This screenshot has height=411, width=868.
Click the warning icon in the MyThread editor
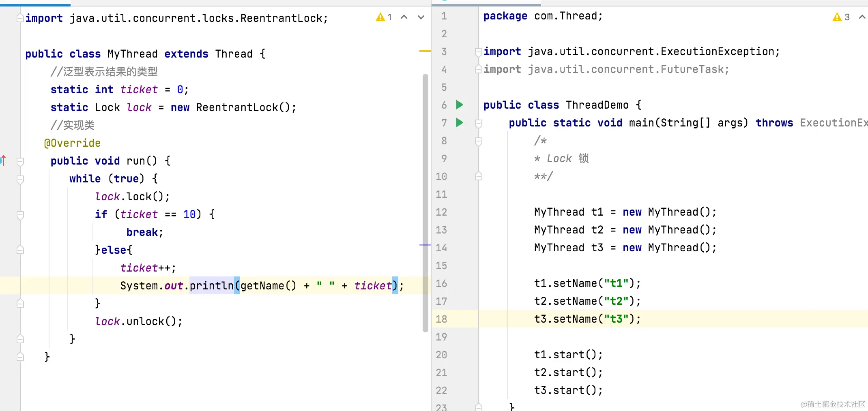(x=380, y=17)
